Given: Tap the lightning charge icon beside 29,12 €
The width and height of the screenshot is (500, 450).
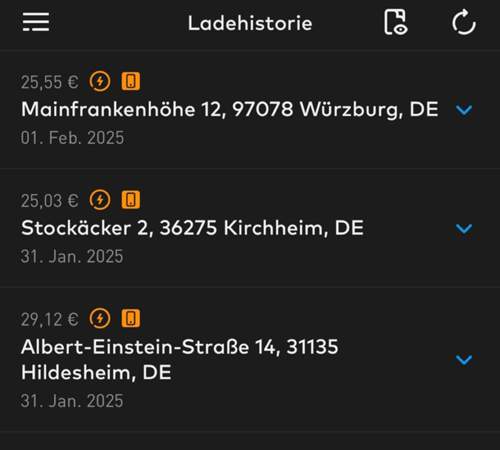Looking at the screenshot, I should 100,319.
